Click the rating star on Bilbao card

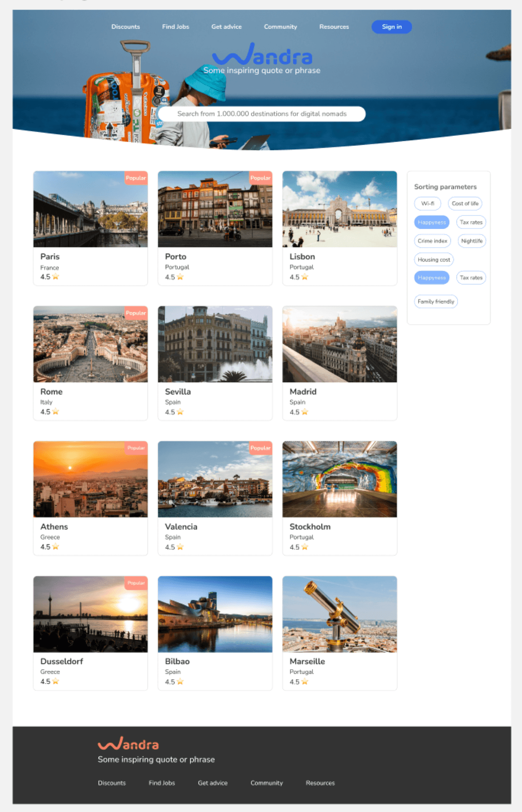tap(180, 682)
